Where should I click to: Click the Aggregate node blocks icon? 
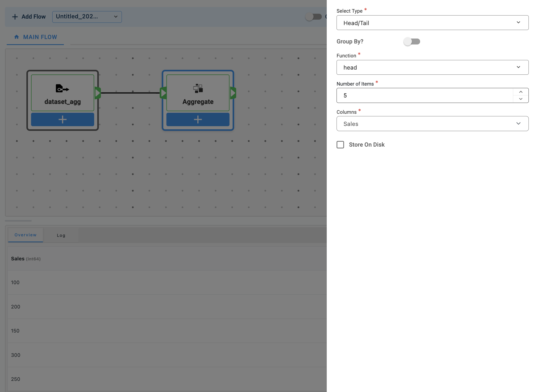pos(198,88)
